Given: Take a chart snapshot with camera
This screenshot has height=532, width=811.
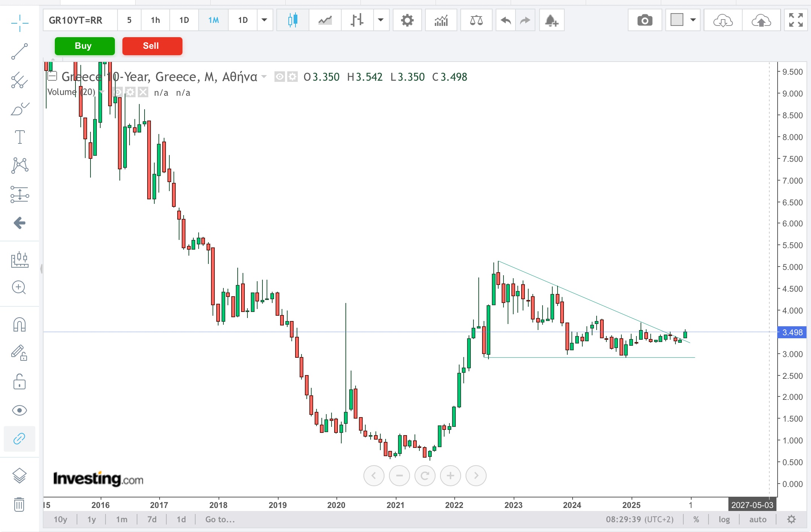Looking at the screenshot, I should [645, 20].
